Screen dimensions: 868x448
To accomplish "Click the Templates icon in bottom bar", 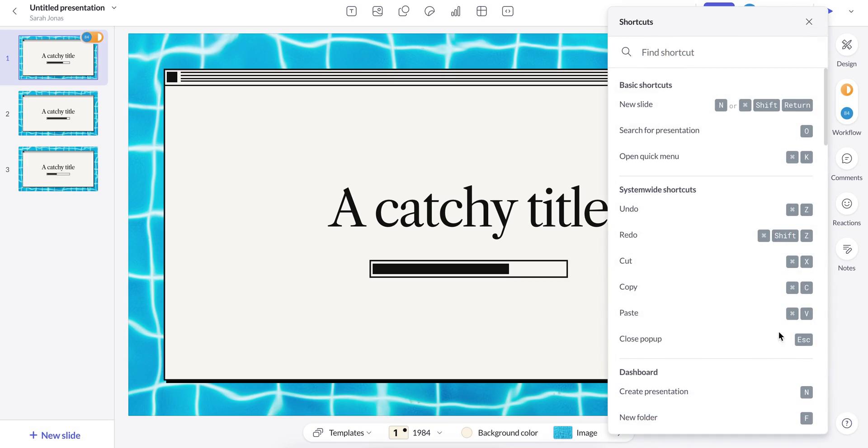I will point(318,433).
